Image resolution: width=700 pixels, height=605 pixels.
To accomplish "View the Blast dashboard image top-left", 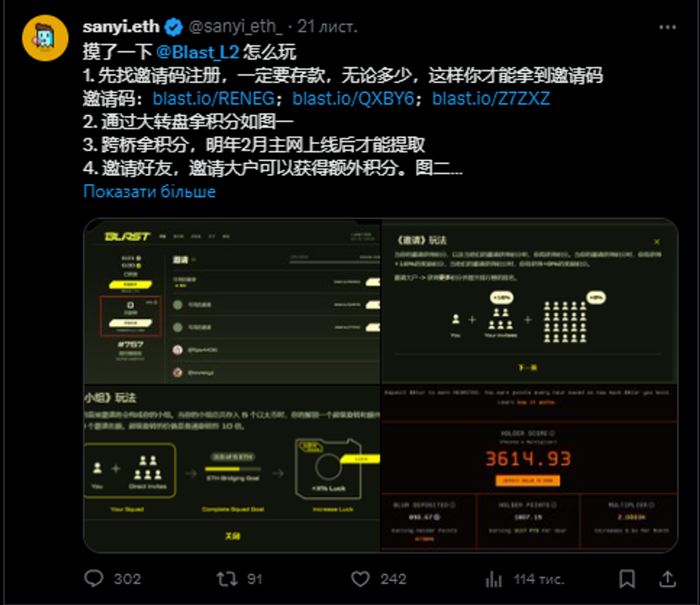I will tap(232, 301).
